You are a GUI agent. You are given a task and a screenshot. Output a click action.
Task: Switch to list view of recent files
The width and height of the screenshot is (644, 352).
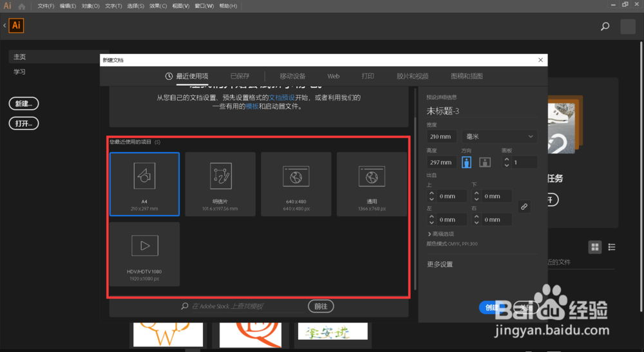(612, 247)
